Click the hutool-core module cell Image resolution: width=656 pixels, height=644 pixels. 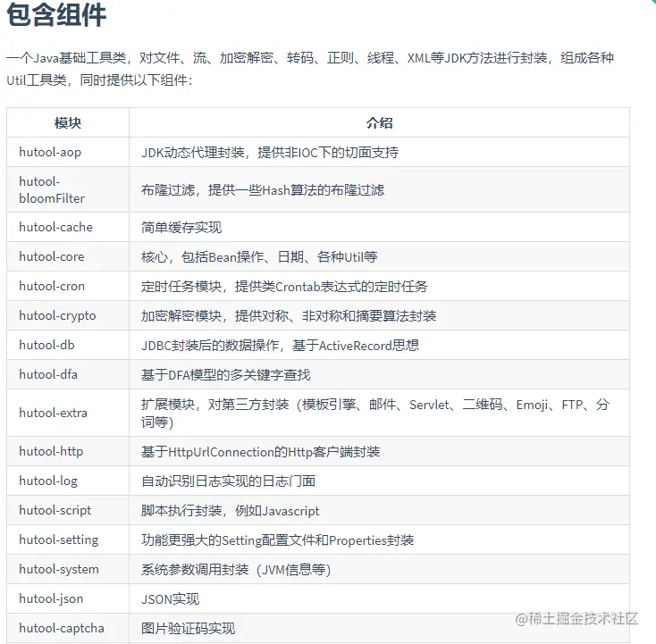tap(68, 256)
